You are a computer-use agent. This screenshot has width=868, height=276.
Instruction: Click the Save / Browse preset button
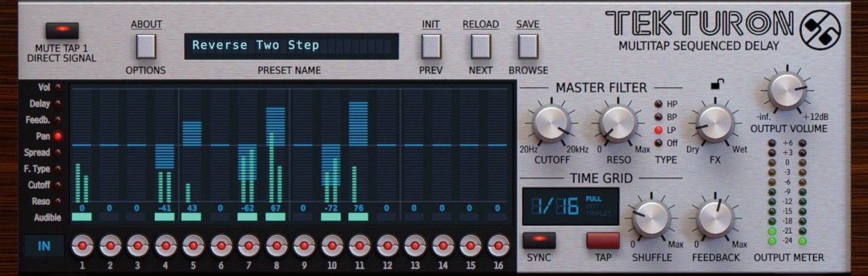[528, 46]
